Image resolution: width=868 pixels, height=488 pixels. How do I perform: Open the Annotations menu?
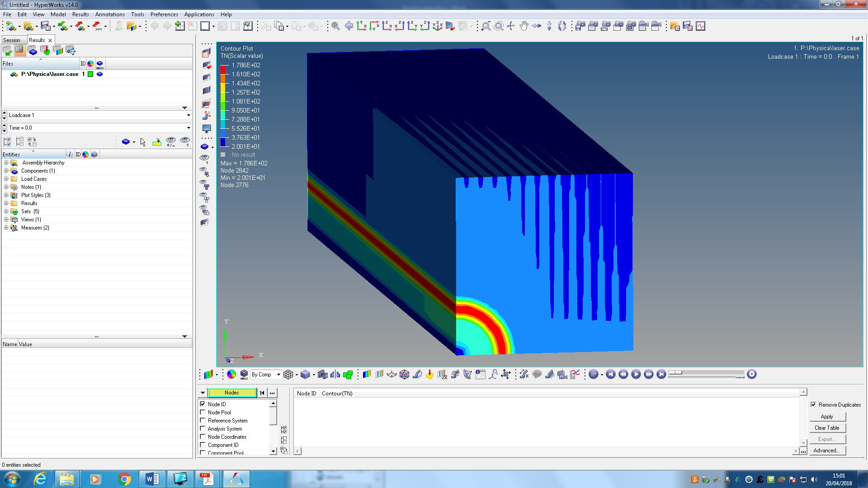[109, 14]
